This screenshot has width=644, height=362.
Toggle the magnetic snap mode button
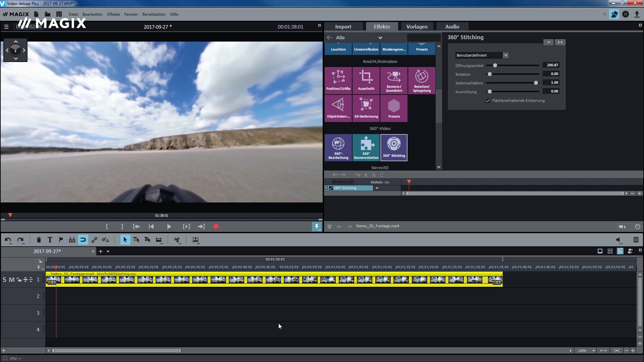[x=83, y=240]
